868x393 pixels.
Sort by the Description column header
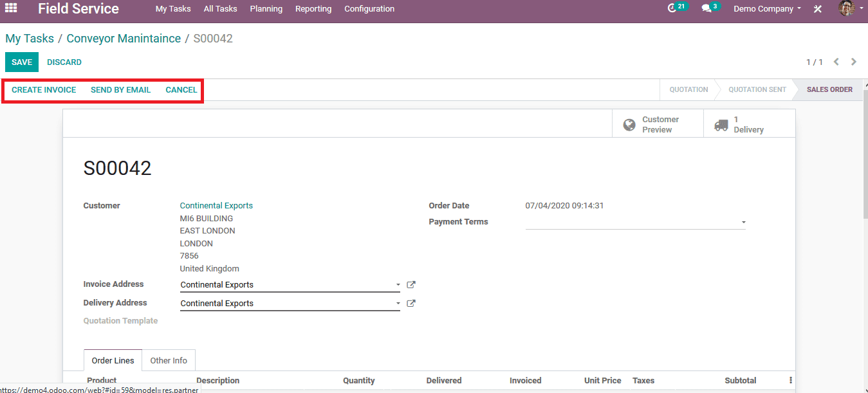(217, 381)
